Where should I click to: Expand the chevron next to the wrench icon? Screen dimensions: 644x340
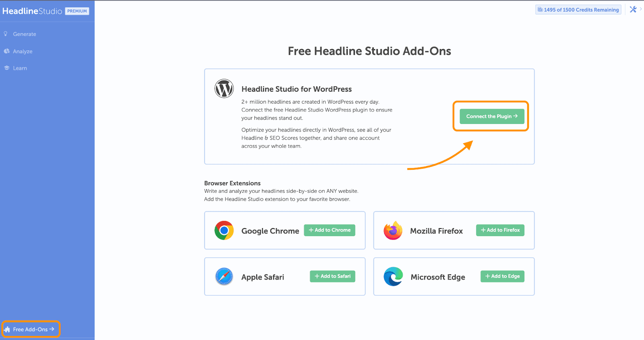click(641, 9)
